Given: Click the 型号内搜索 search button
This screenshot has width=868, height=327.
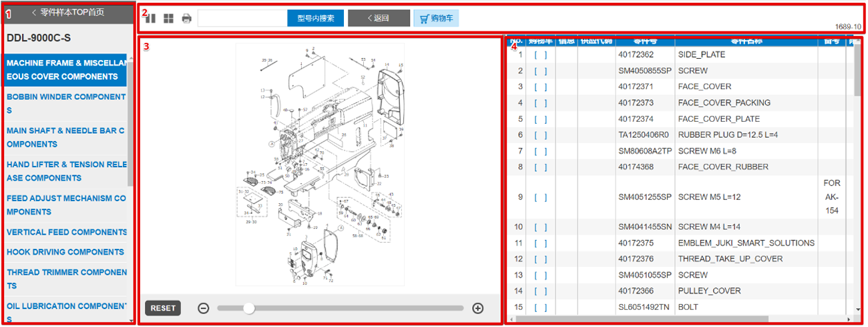Looking at the screenshot, I should [315, 19].
